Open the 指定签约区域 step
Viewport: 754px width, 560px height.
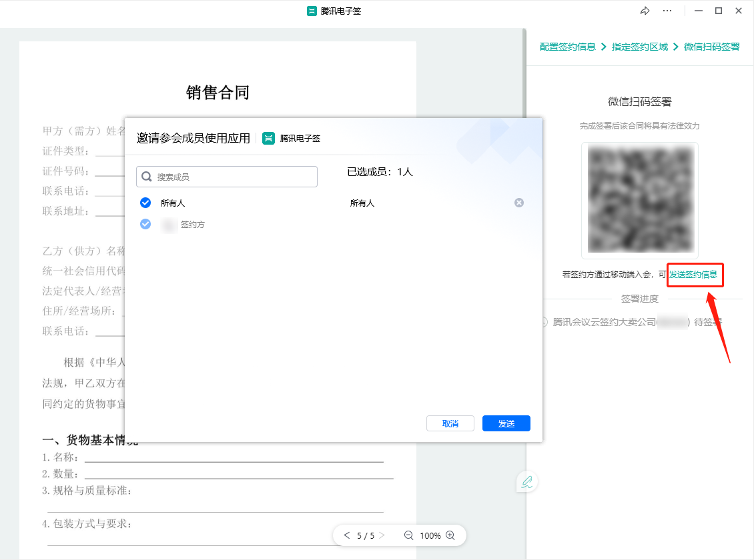pyautogui.click(x=639, y=47)
